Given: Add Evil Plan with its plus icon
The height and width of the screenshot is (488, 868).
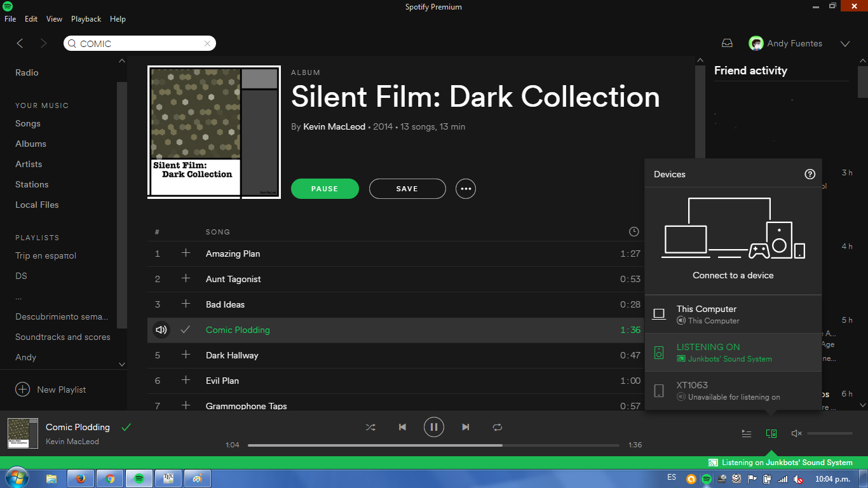Looking at the screenshot, I should (x=186, y=380).
